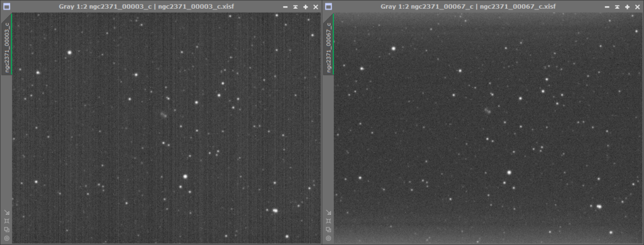The width and height of the screenshot is (644, 245).
Task: Click diagonal arrow fit-window icon in ngc2371_00067_c window
Action: pos(328,212)
